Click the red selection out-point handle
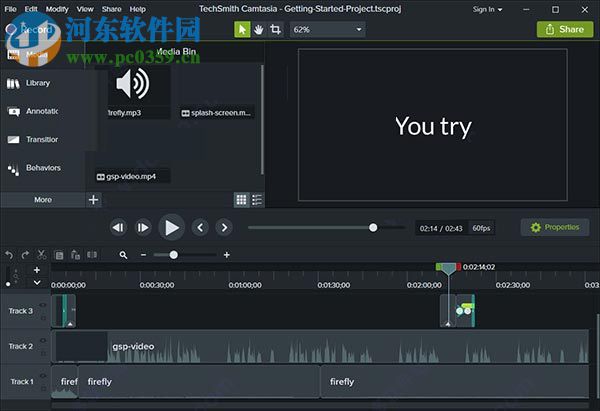This screenshot has height=411, width=600. [x=458, y=267]
